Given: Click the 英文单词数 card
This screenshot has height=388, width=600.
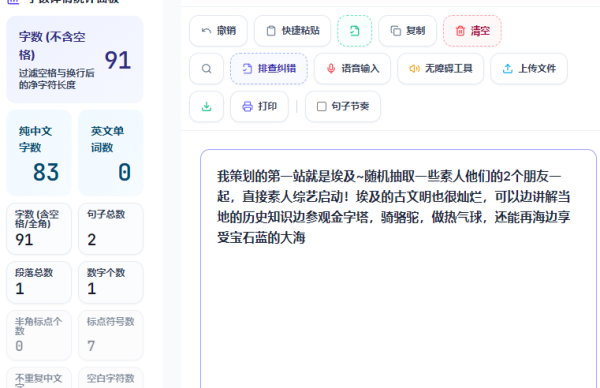Looking at the screenshot, I should click(111, 153).
